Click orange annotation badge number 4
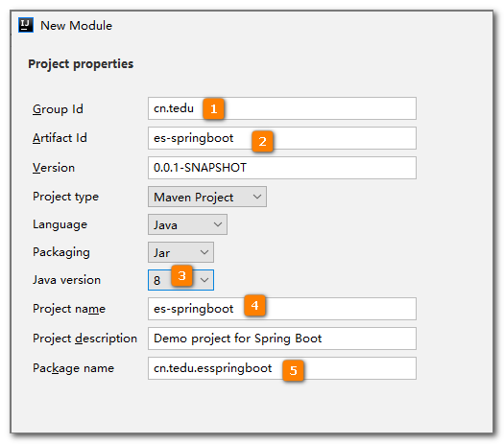Image resolution: width=504 pixels, height=444 pixels. tap(255, 305)
